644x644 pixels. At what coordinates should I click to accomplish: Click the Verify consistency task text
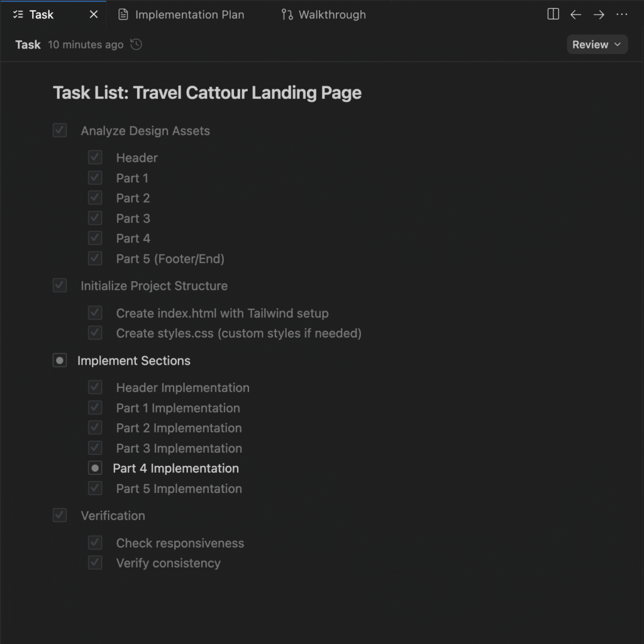[x=168, y=563]
